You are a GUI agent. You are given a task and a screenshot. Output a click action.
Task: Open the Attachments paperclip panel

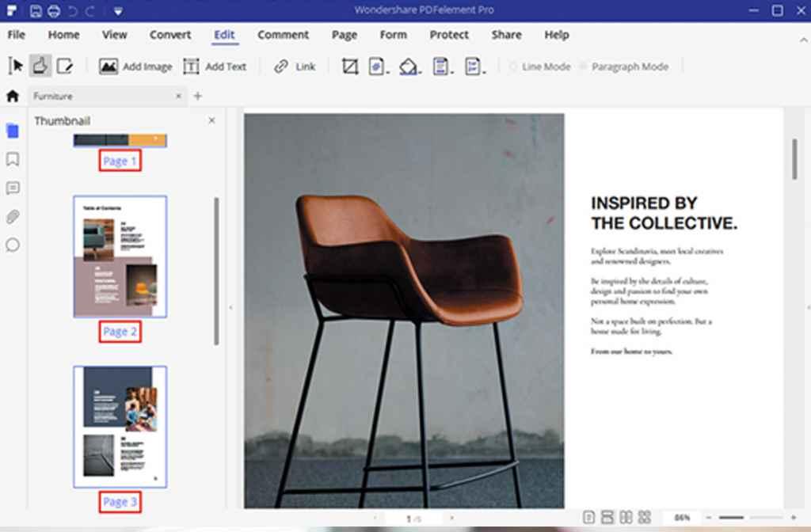tap(13, 217)
